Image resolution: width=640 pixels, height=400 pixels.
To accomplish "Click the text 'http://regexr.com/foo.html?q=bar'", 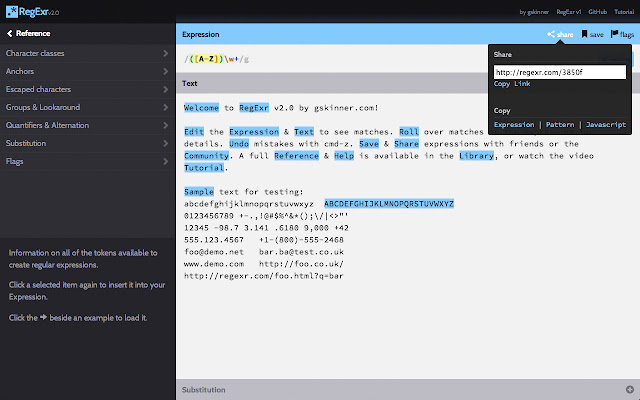I will click(x=264, y=276).
